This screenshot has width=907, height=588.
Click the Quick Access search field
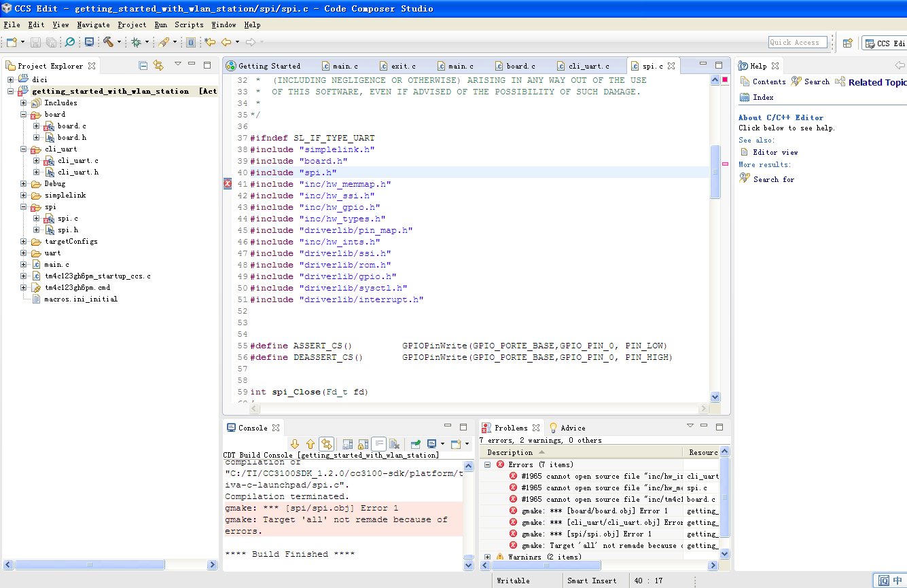click(x=797, y=42)
